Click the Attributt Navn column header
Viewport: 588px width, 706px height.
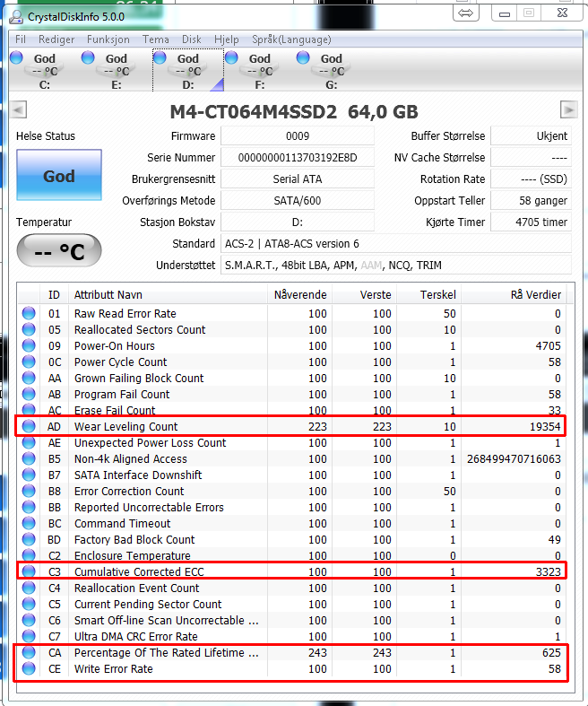(168, 295)
